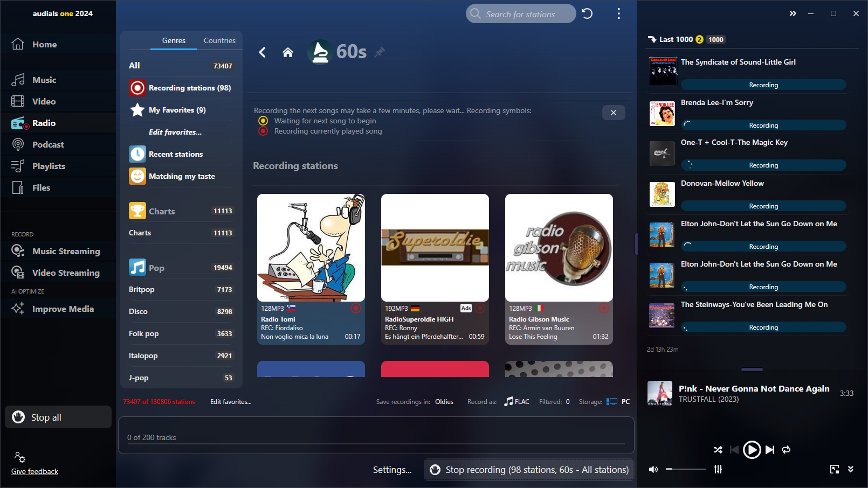The width and height of the screenshot is (868, 488).
Task: Collapse right panel with double chevron
Action: click(x=793, y=13)
